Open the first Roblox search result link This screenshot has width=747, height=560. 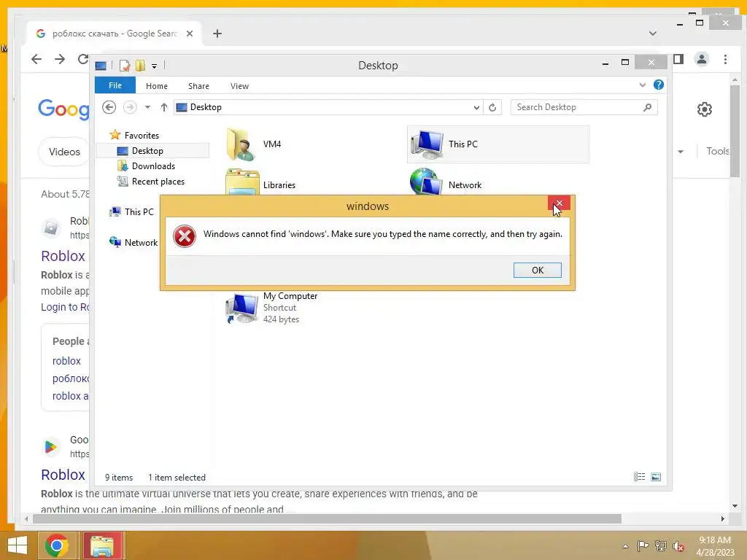pos(63,256)
